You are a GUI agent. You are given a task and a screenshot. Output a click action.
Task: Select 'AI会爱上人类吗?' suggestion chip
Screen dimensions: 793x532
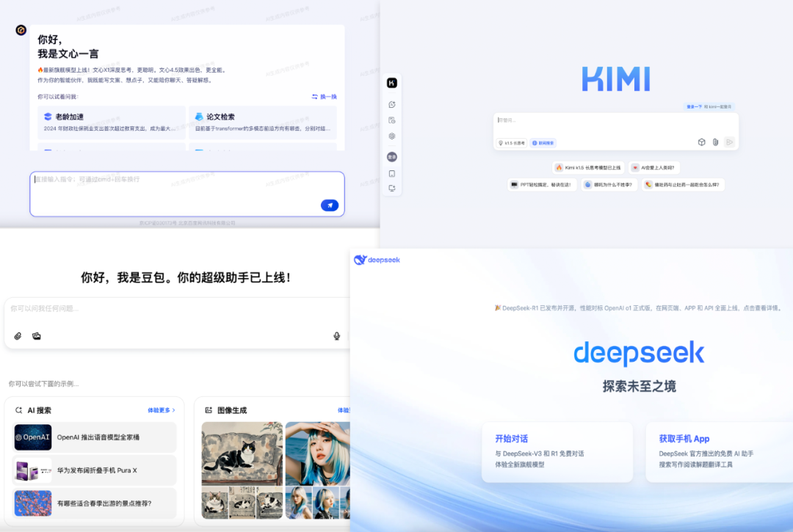coord(654,168)
